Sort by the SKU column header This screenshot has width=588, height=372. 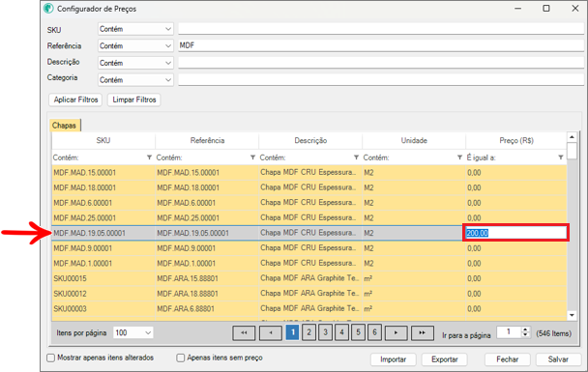[103, 140]
